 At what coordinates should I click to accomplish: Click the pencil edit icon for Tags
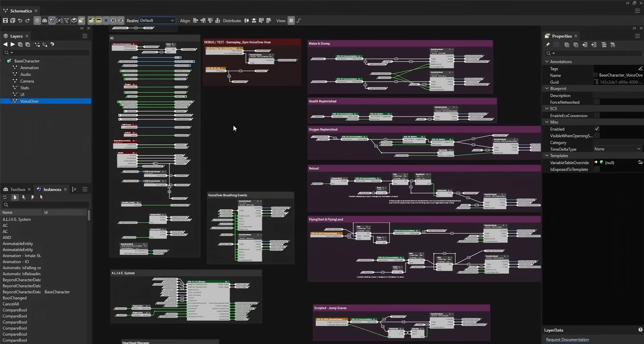pyautogui.click(x=640, y=68)
